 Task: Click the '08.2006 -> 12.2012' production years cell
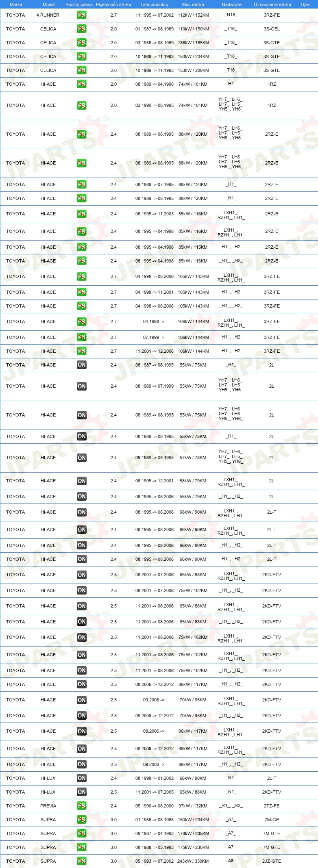click(x=155, y=684)
